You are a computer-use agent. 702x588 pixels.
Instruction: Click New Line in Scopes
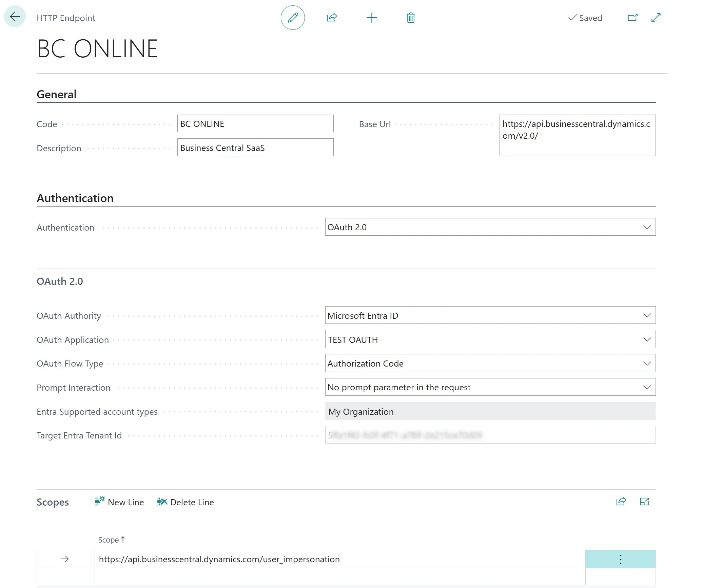click(x=119, y=502)
